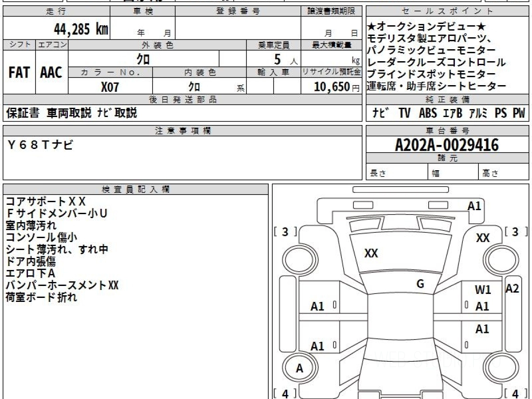Select the XX damage marker on the hood
This screenshot has height=399, width=532.
click(371, 253)
